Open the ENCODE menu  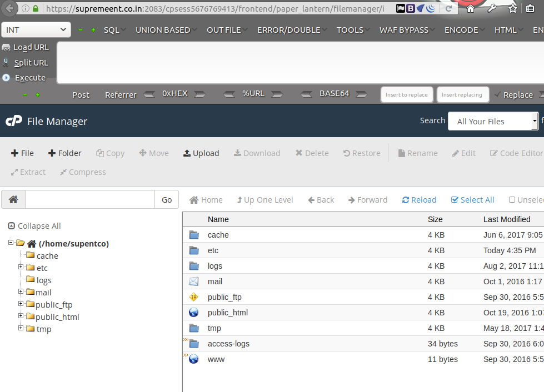pos(465,30)
